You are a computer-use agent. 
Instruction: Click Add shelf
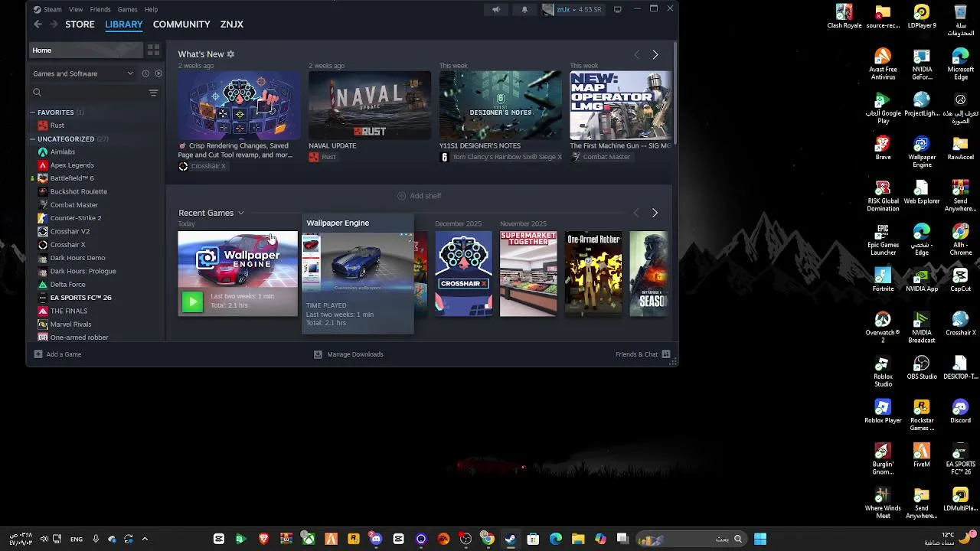point(419,196)
